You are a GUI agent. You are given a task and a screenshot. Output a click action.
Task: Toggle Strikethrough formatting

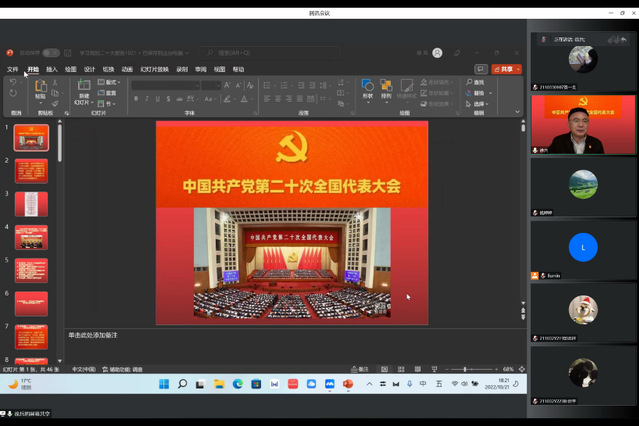[x=179, y=99]
